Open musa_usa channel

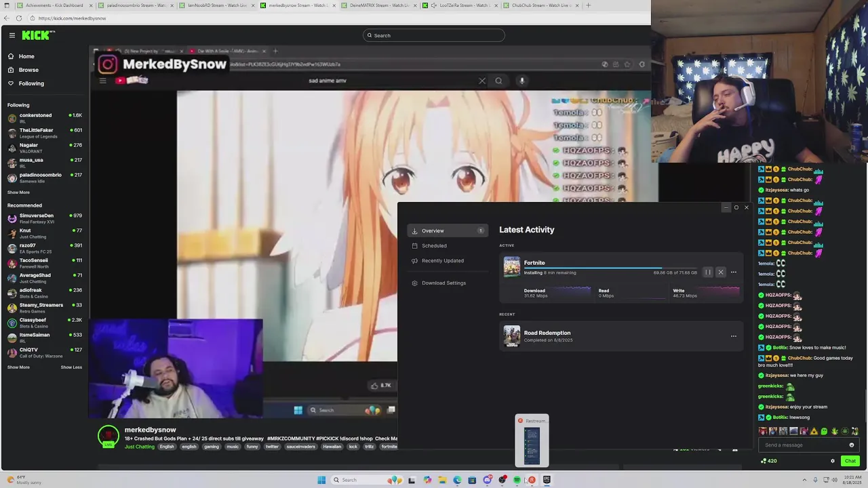tap(44, 163)
